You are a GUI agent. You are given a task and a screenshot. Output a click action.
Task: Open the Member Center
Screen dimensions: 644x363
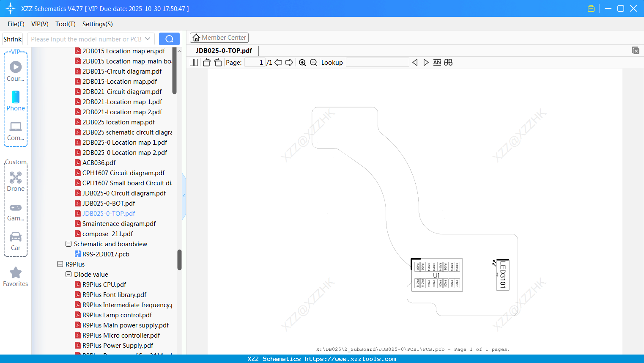tap(219, 38)
